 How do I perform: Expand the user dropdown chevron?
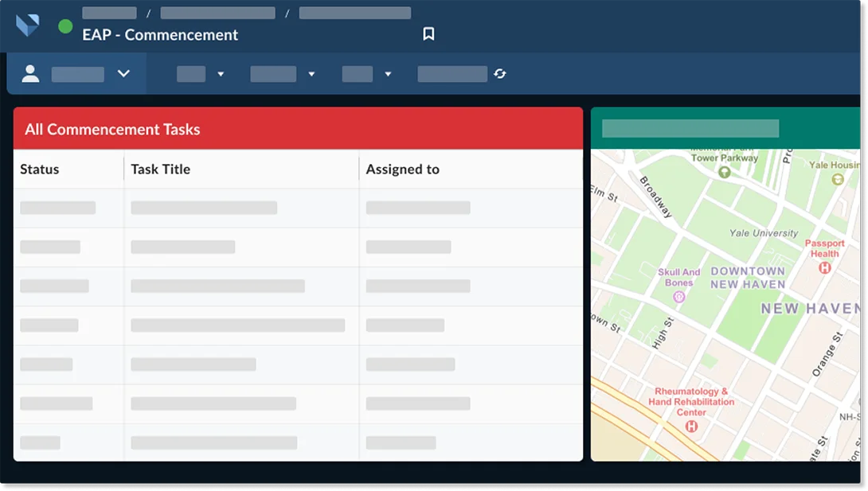click(x=123, y=73)
